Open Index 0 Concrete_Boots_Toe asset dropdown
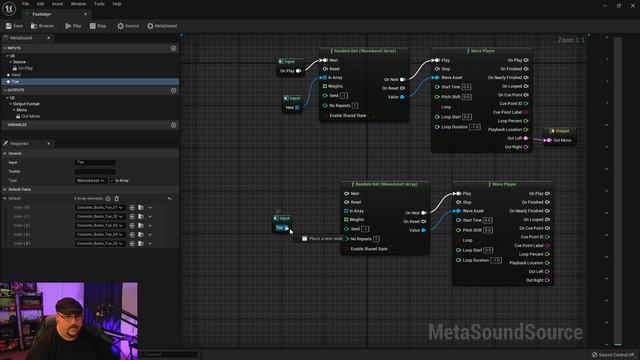Image resolution: width=640 pixels, height=360 pixels. click(100, 208)
